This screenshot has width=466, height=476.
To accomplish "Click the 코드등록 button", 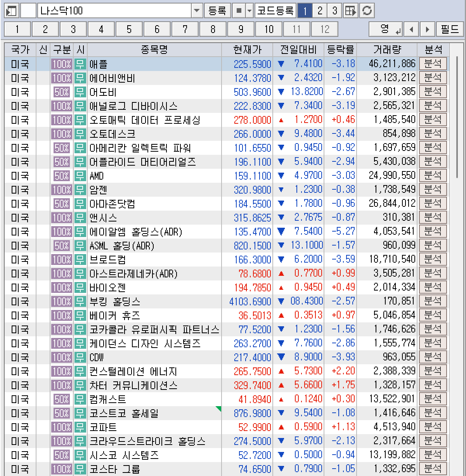I will point(275,11).
